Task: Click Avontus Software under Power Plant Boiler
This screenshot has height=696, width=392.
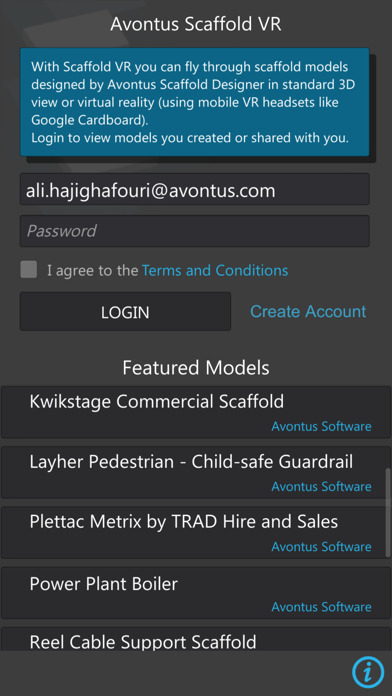Action: [x=321, y=607]
